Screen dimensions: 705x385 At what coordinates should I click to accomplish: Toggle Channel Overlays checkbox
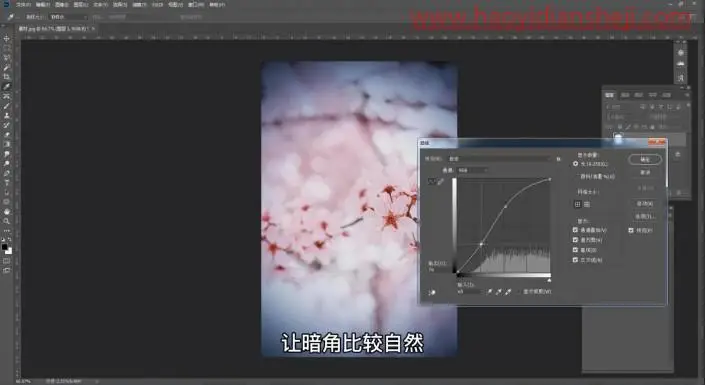(575, 230)
